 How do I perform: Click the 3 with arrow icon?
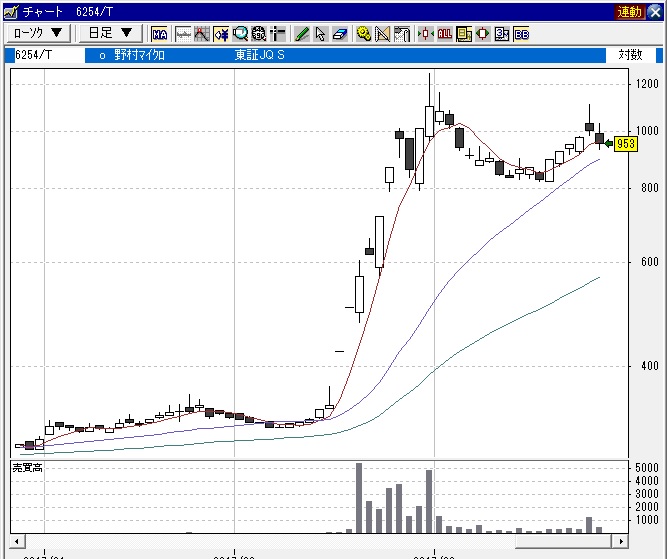coord(502,34)
